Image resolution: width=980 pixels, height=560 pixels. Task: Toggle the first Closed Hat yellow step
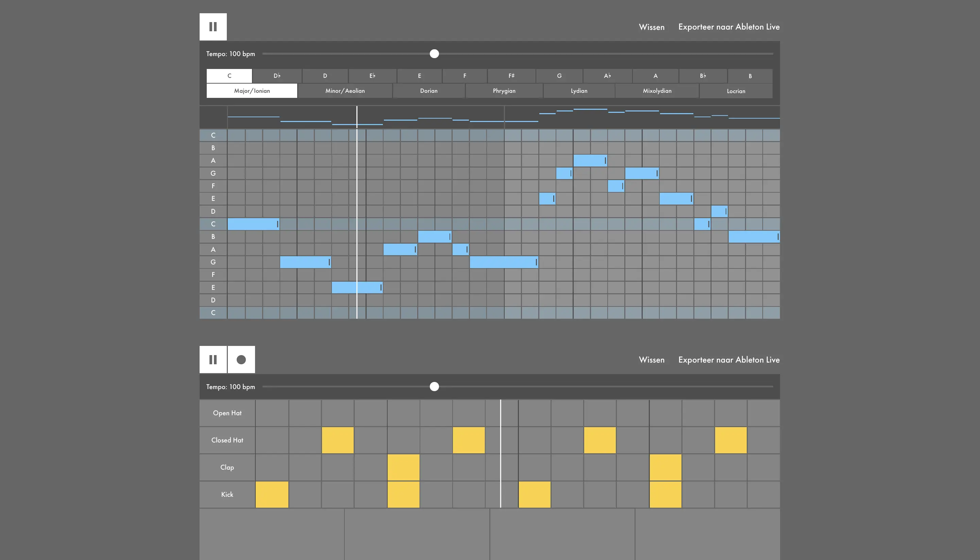(337, 440)
